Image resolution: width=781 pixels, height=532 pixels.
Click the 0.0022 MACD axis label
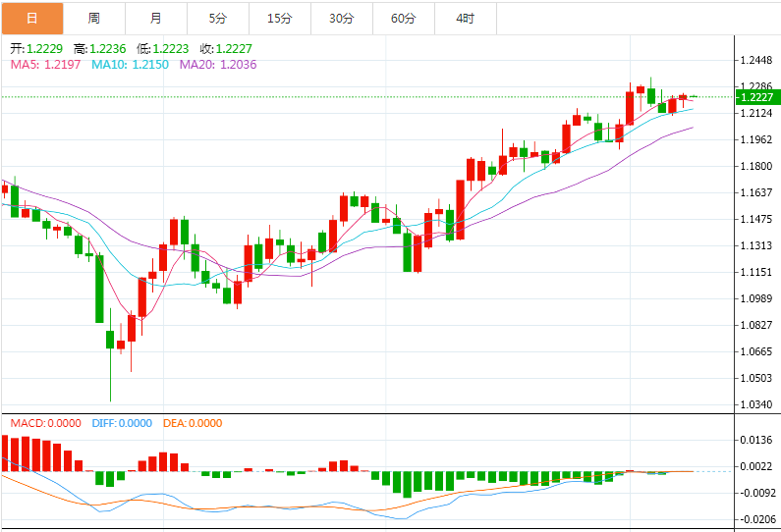[x=756, y=466]
